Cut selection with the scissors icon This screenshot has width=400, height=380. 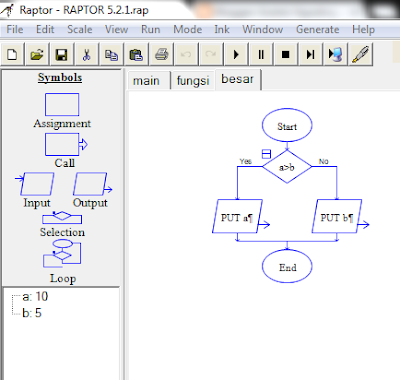point(86,54)
